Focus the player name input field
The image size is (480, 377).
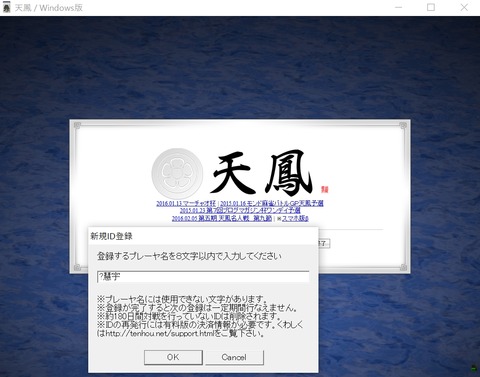tap(203, 276)
